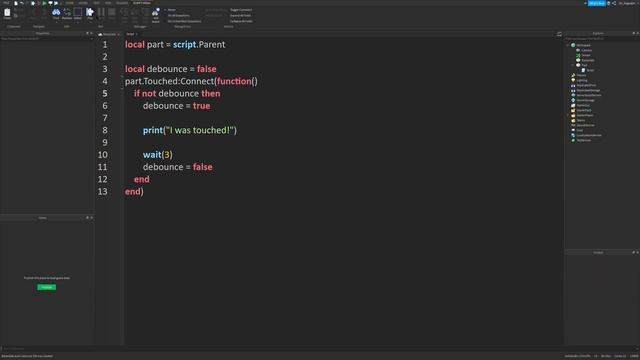Click Script document icon under Part
Image resolution: width=640 pixels, height=360 pixels.
point(583,70)
